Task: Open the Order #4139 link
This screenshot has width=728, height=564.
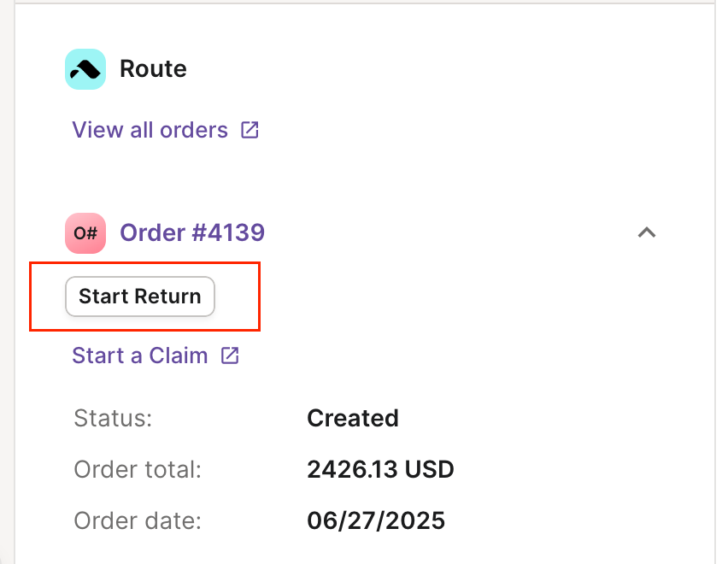Action: click(x=192, y=232)
